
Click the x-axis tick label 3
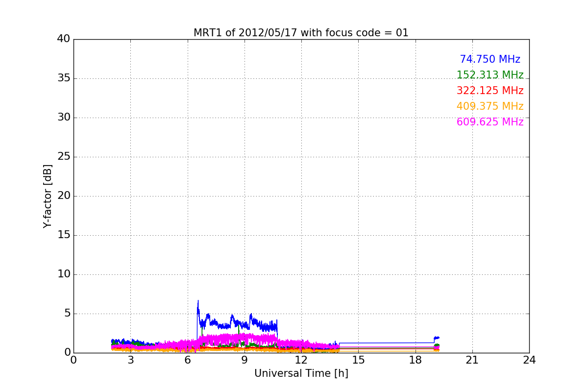130,360
